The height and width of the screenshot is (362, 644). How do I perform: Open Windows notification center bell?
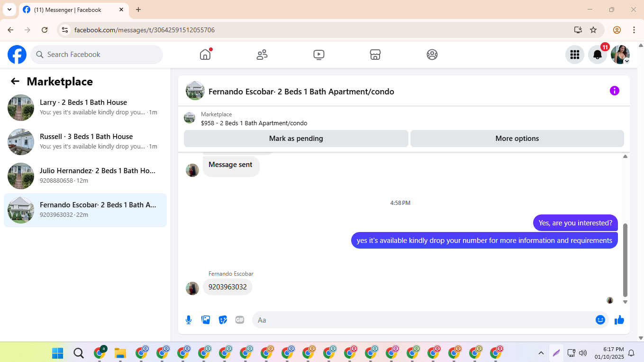[631, 353]
